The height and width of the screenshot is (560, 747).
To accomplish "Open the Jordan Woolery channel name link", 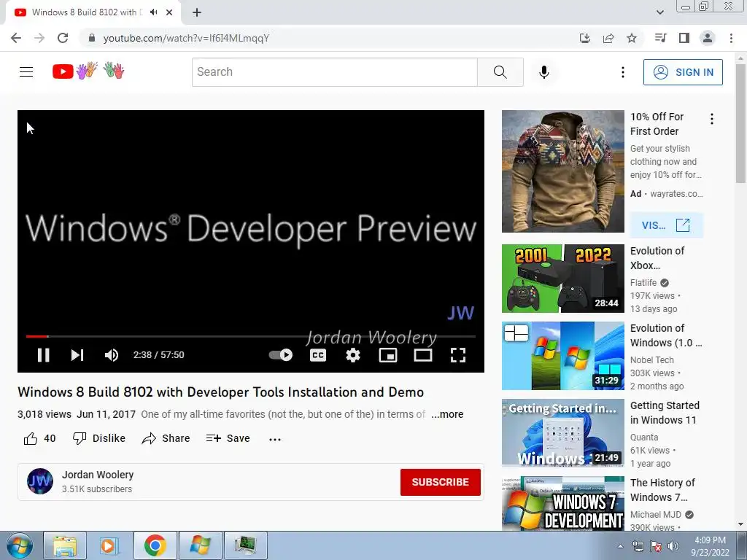I will [x=98, y=475].
